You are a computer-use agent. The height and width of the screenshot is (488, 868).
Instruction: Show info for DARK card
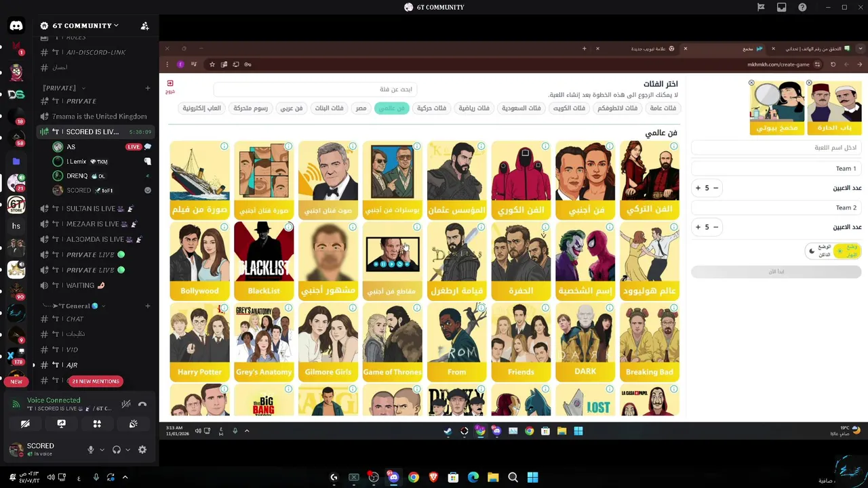point(610,308)
